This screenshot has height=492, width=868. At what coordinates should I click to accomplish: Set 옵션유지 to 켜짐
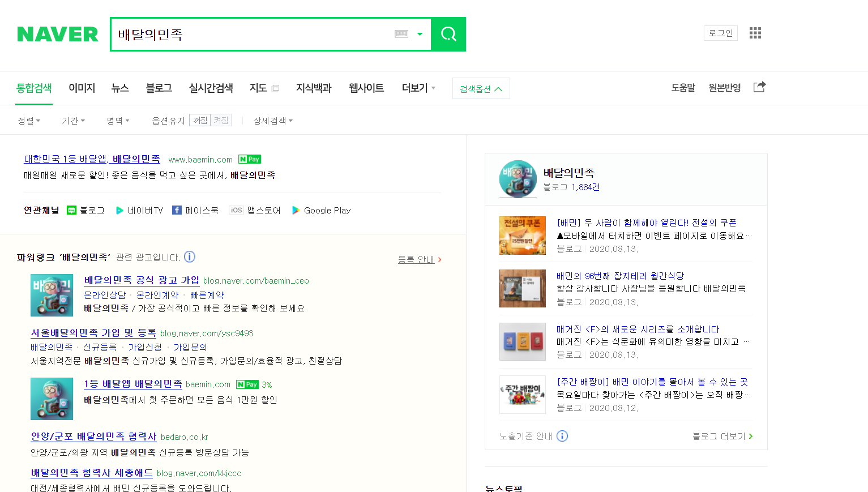pyautogui.click(x=221, y=120)
